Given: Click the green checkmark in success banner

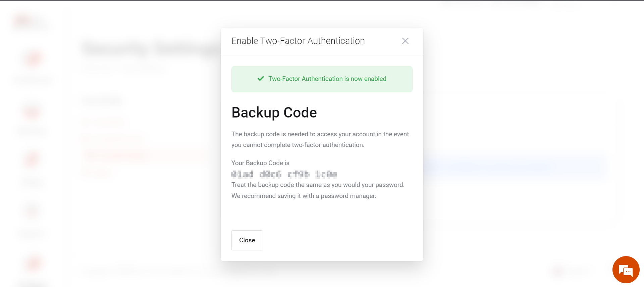Looking at the screenshot, I should point(261,79).
